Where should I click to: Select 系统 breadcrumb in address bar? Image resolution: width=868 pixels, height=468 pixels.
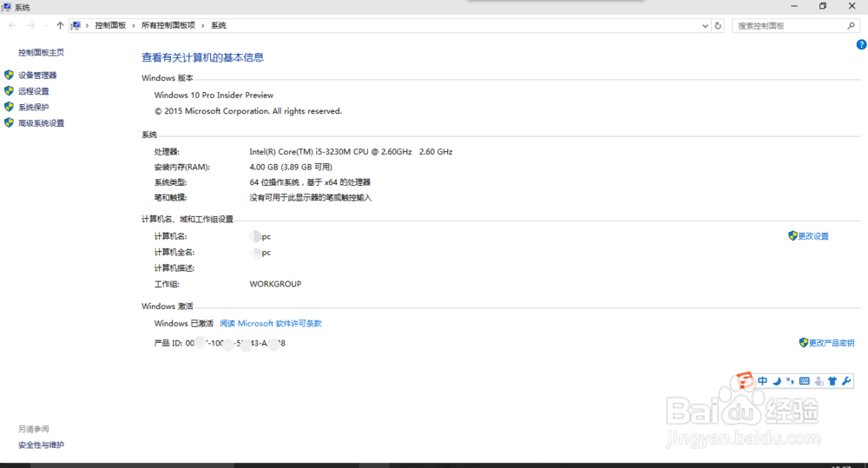(x=219, y=25)
